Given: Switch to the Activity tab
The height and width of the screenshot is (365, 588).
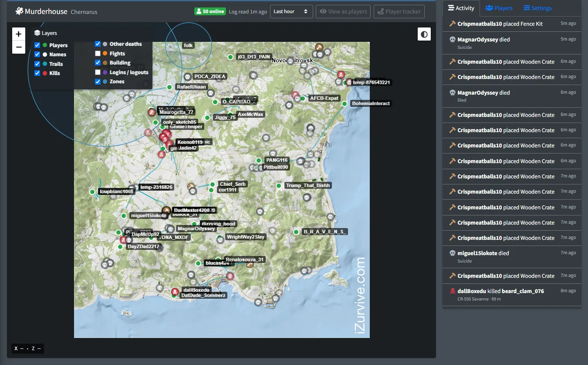Looking at the screenshot, I should coord(461,8).
